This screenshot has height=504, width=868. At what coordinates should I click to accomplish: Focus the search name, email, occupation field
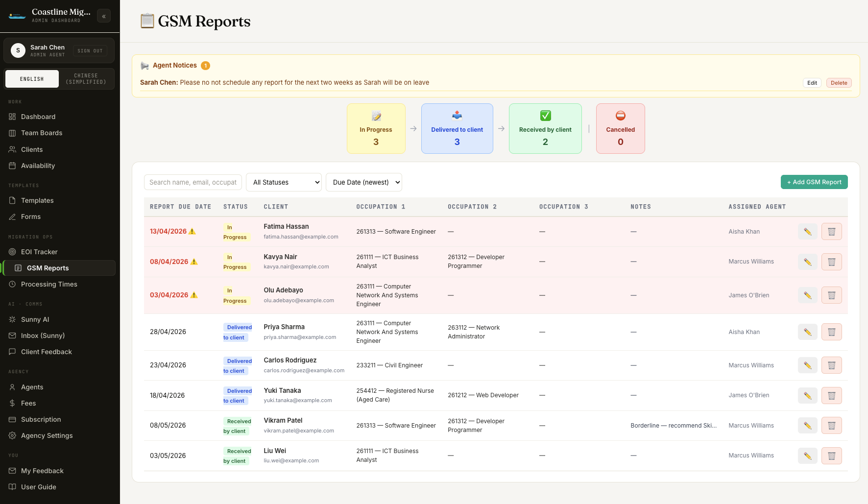coord(193,182)
